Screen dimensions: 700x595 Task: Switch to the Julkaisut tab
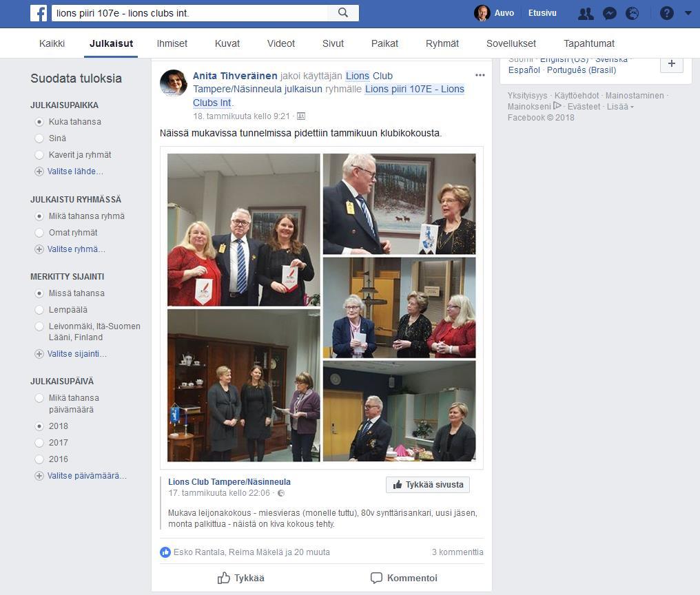coord(111,43)
